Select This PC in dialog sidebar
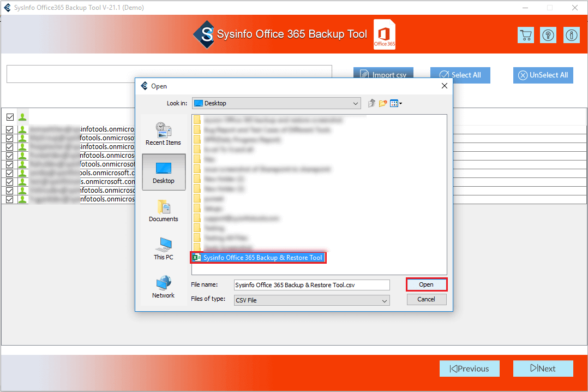The image size is (588, 392). point(163,249)
